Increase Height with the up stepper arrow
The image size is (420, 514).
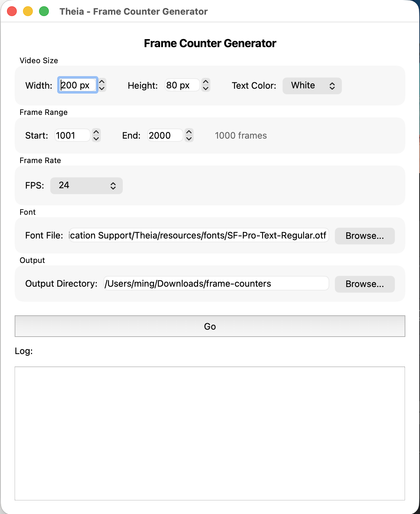(x=206, y=82)
